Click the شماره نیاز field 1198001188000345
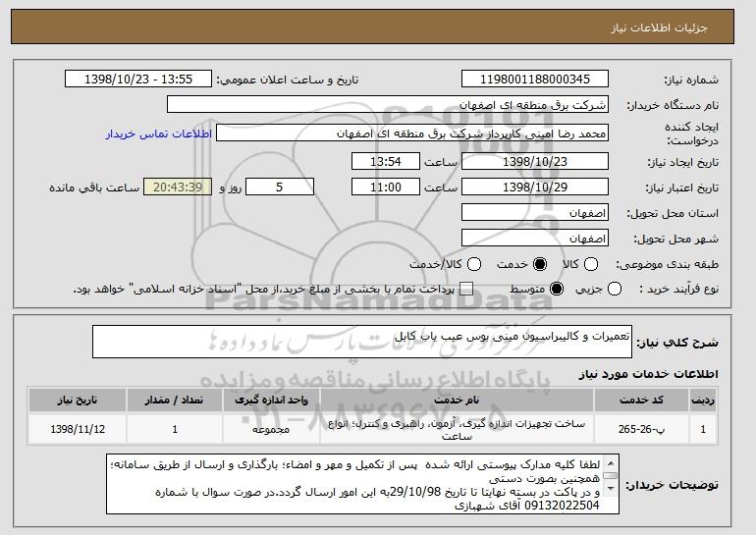756x535 pixels. coord(535,80)
